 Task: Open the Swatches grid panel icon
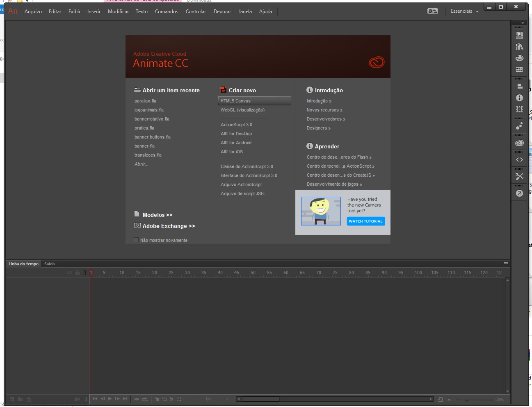[x=519, y=70]
